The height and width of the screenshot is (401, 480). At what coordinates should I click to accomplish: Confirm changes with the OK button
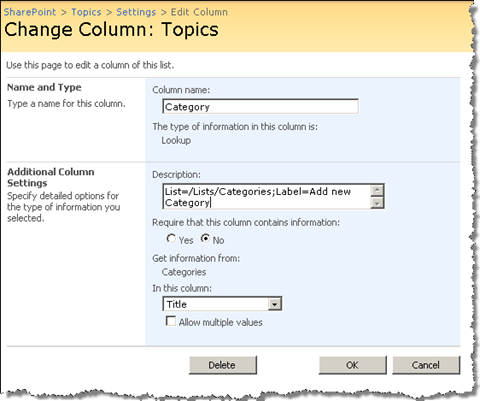(353, 365)
